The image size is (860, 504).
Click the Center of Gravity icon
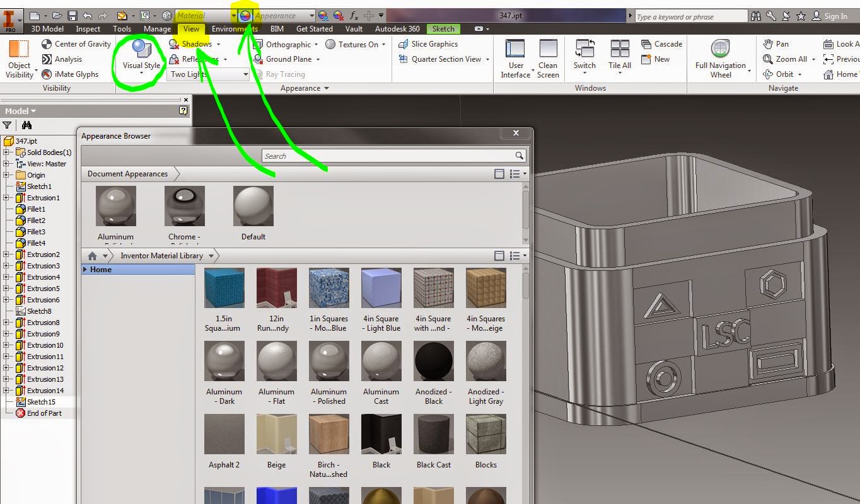(x=45, y=44)
